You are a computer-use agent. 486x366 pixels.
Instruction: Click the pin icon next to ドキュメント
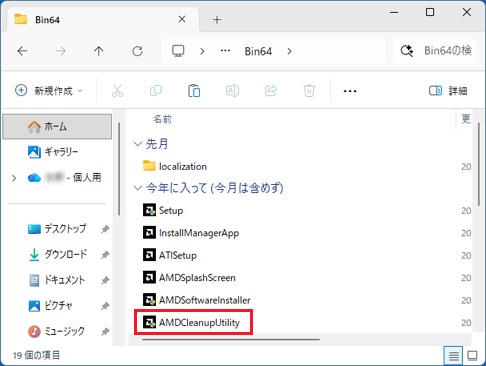click(105, 281)
